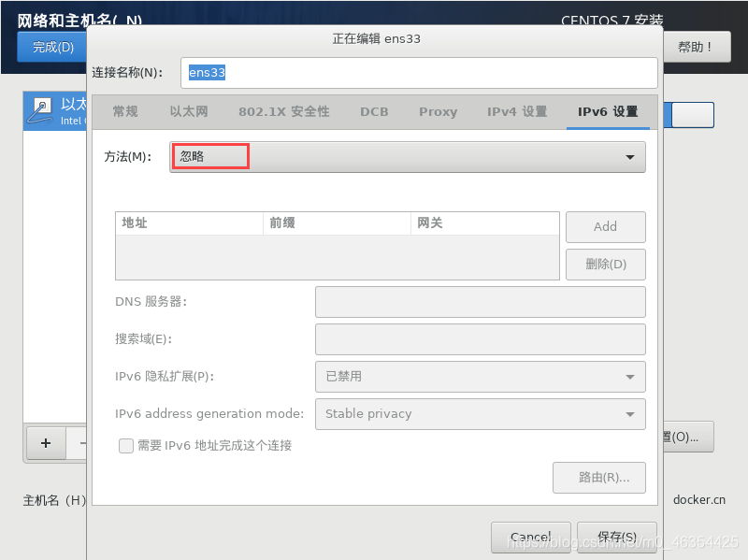Switch to 802.1X 安全性 tab
The image size is (748, 560).
pos(284,111)
